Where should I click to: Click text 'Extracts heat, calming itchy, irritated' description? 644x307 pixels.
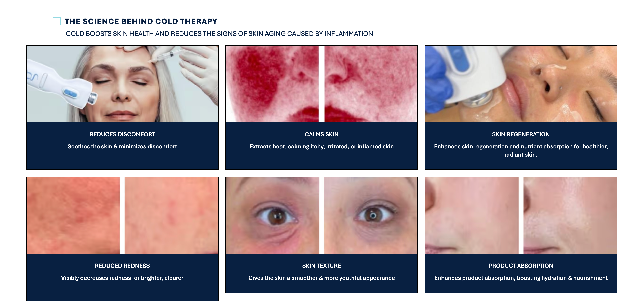tap(321, 147)
